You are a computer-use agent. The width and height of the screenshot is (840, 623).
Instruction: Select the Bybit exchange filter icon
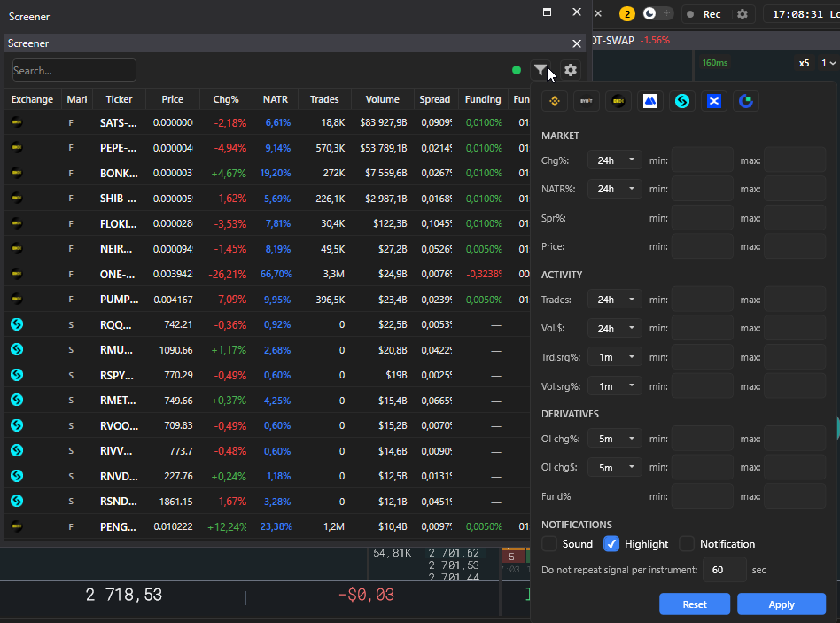click(586, 101)
